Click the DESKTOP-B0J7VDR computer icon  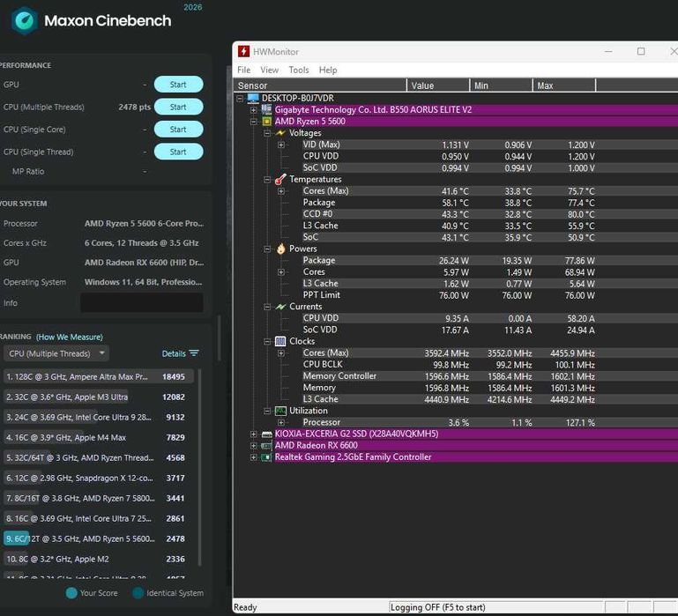click(253, 98)
